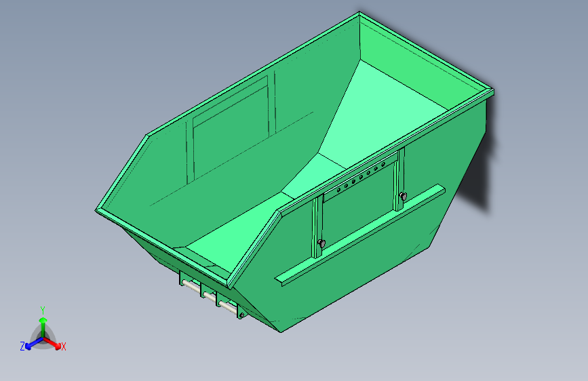Select the perforated bar with the row of holes
Screen dimensions: 588x381
(x=361, y=176)
